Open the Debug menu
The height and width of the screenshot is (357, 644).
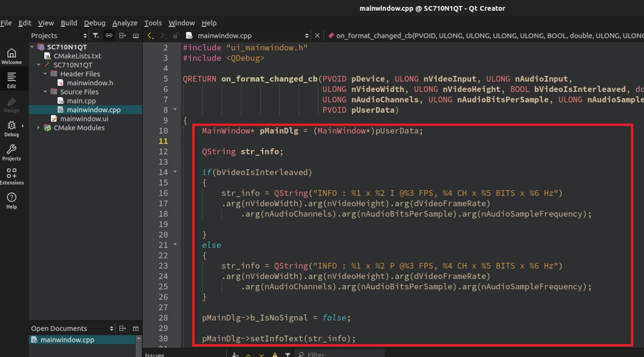click(94, 23)
